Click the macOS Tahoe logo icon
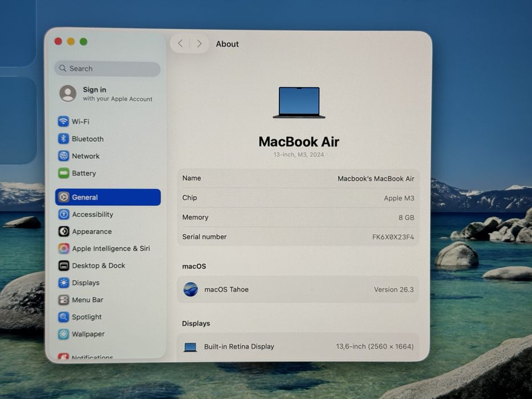532x399 pixels. [190, 290]
